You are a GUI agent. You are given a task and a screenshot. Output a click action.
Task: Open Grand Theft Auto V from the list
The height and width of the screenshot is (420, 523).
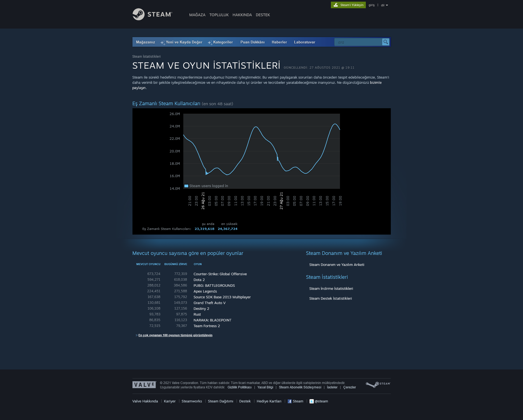click(210, 303)
